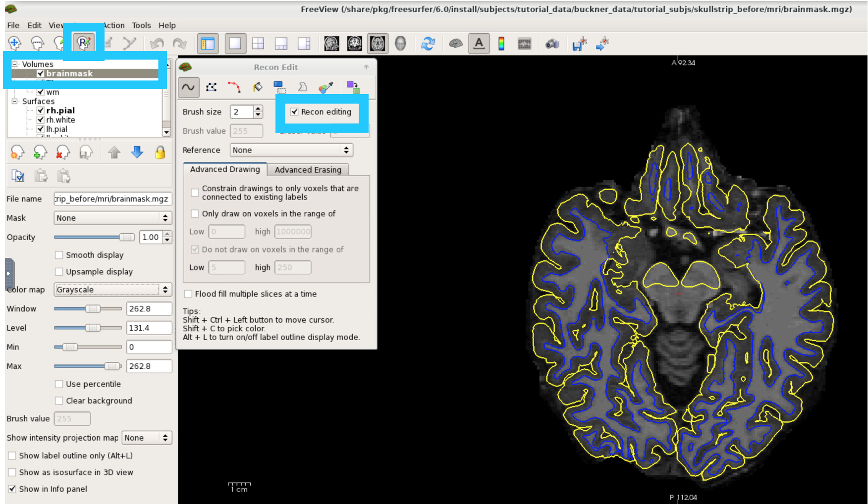Activate the Fill tool in Recon Edit
This screenshot has width=868, height=504.
[257, 87]
